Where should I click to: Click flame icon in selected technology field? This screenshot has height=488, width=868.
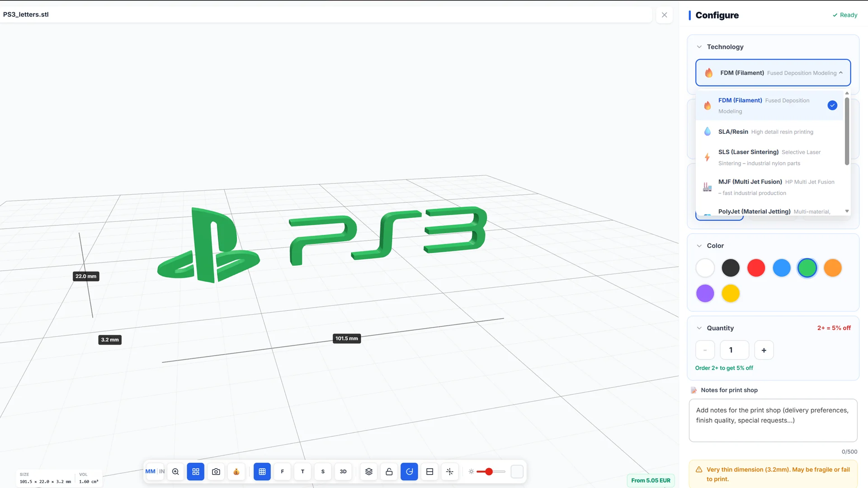pos(709,73)
